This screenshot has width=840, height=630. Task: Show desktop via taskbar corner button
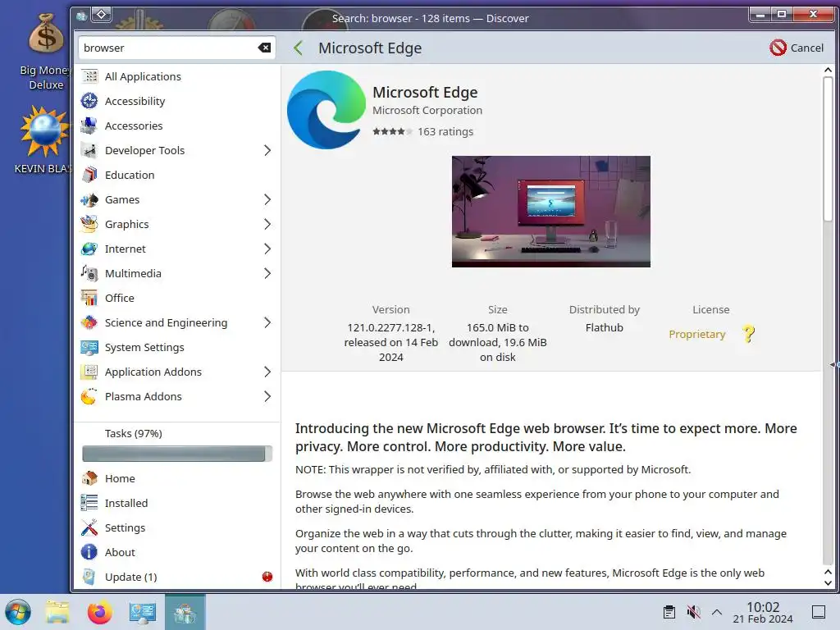[819, 612]
